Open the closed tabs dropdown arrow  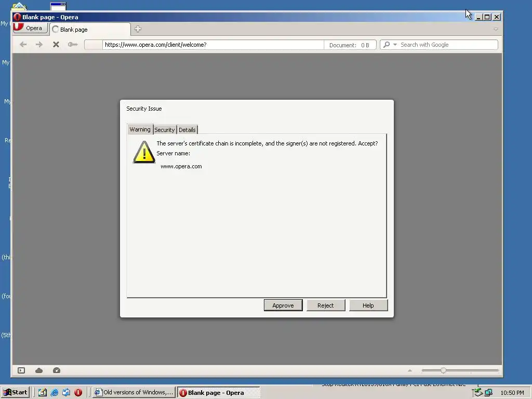(x=496, y=30)
